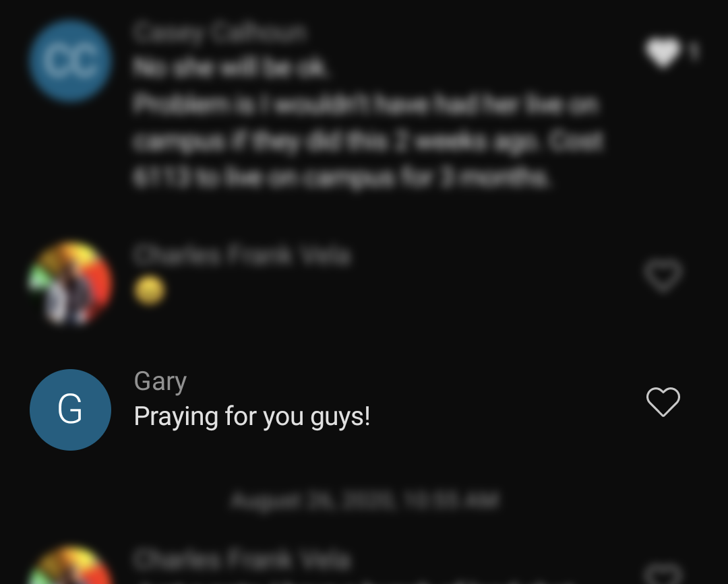Screen dimensions: 728x584
Task: Unlike the top comment's filled heart
Action: [x=663, y=53]
